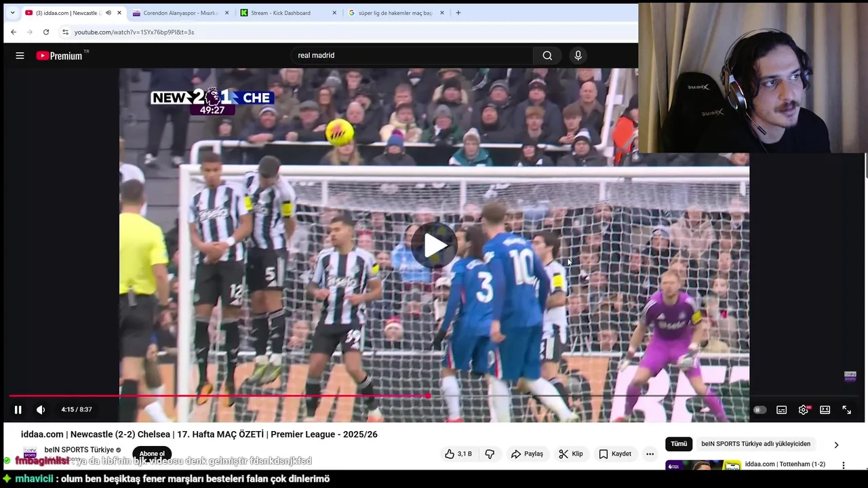Click the video title iddaa.com Newcastle (2-2) Chelsea
Viewport: 868px width, 488px height.
coord(199,434)
